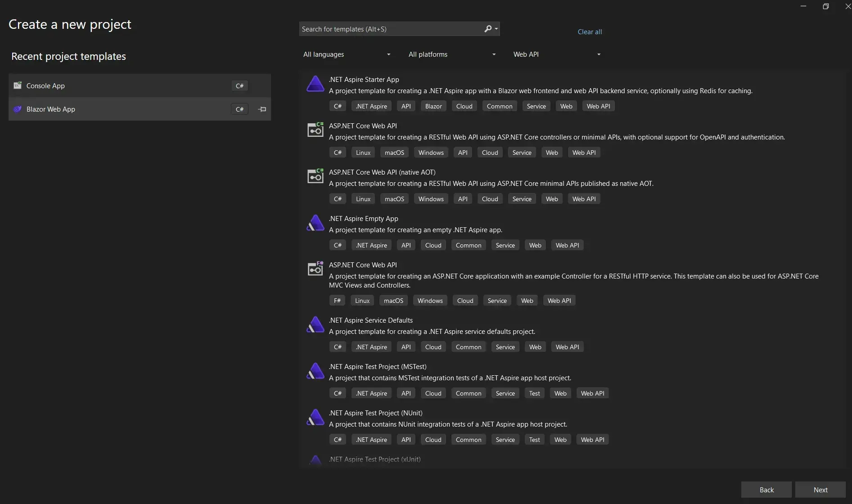Select the .NET Aspire Service Defaults title
The width and height of the screenshot is (852, 504).
click(370, 320)
